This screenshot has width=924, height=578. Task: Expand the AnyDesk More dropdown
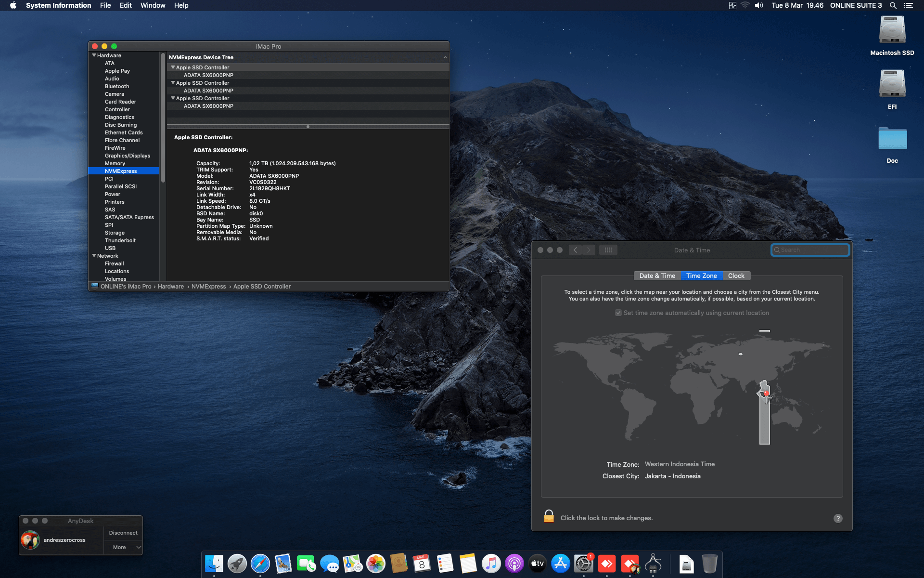pos(123,547)
